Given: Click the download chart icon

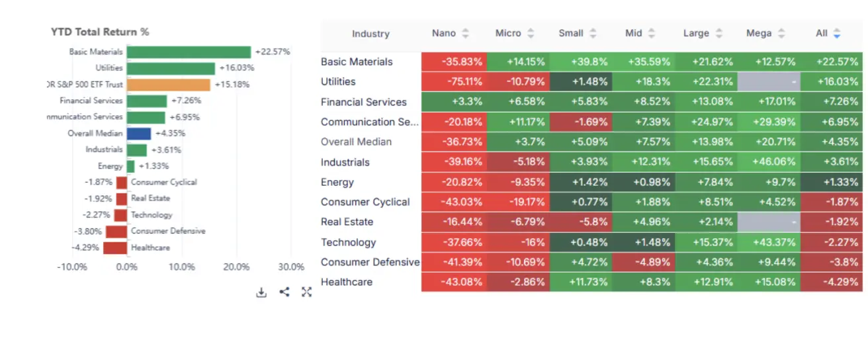Looking at the screenshot, I should 261,292.
